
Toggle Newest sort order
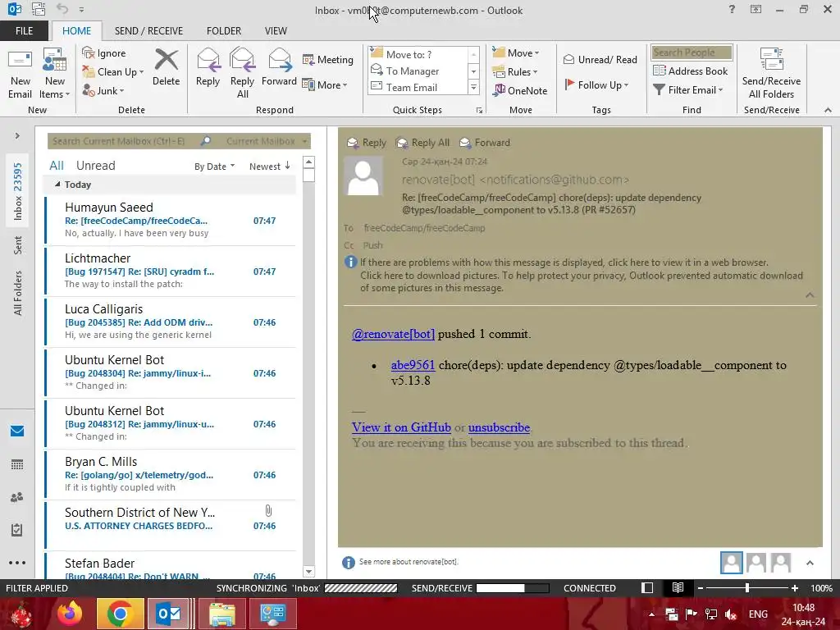click(269, 167)
